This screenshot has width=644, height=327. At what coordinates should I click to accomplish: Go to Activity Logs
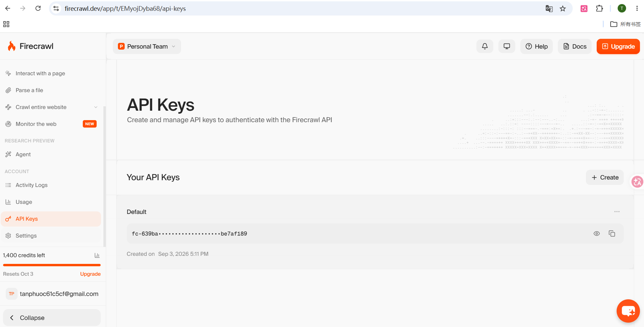[51, 185]
